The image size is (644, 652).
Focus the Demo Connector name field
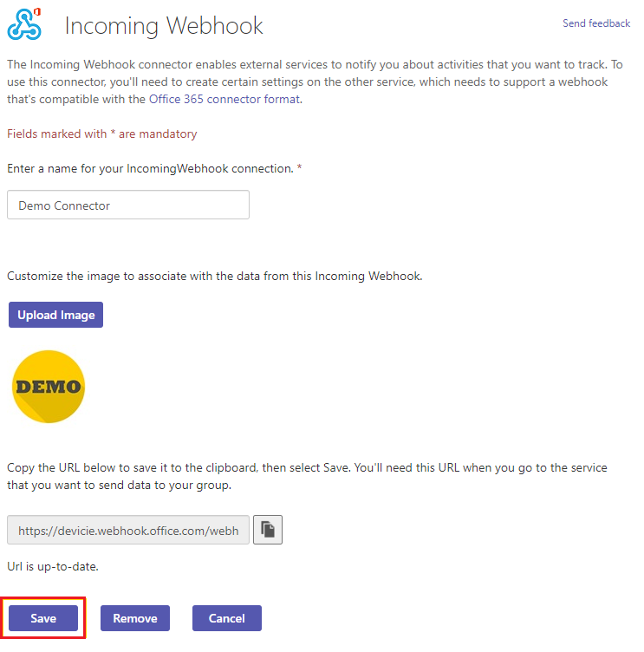[x=128, y=205]
